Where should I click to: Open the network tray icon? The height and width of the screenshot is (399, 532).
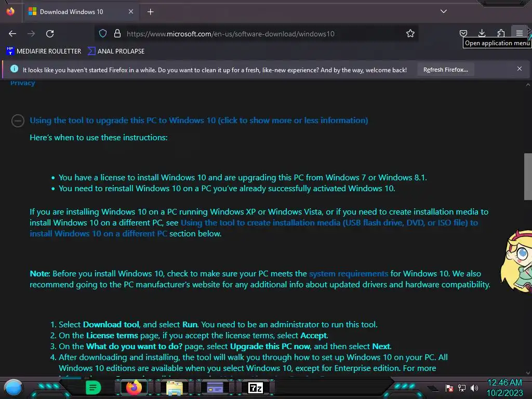coord(462,388)
